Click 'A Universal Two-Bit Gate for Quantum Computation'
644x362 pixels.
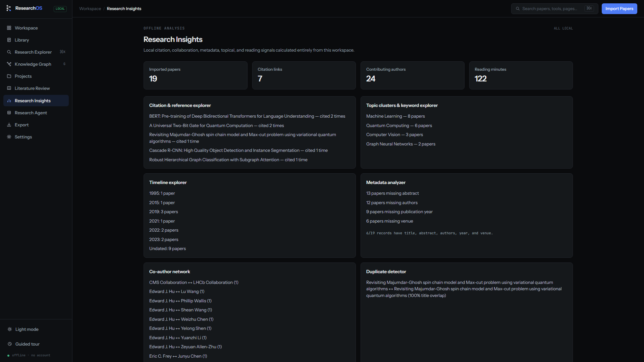coord(216,126)
